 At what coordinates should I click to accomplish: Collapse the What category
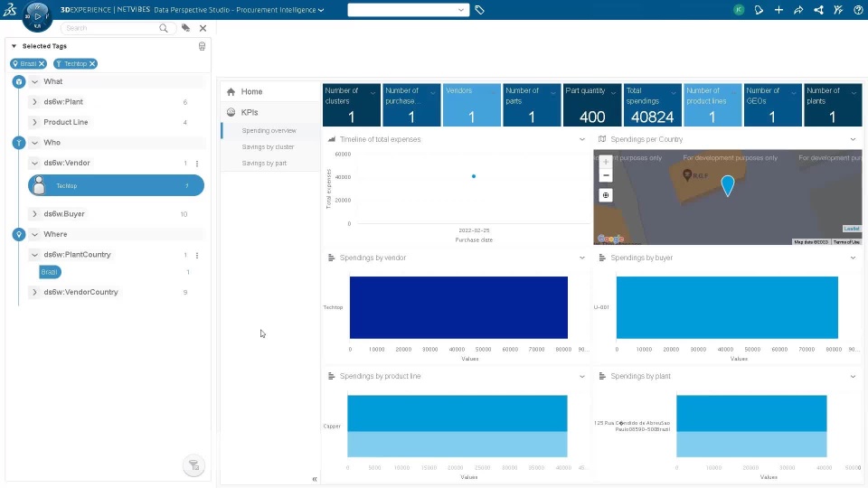(35, 81)
